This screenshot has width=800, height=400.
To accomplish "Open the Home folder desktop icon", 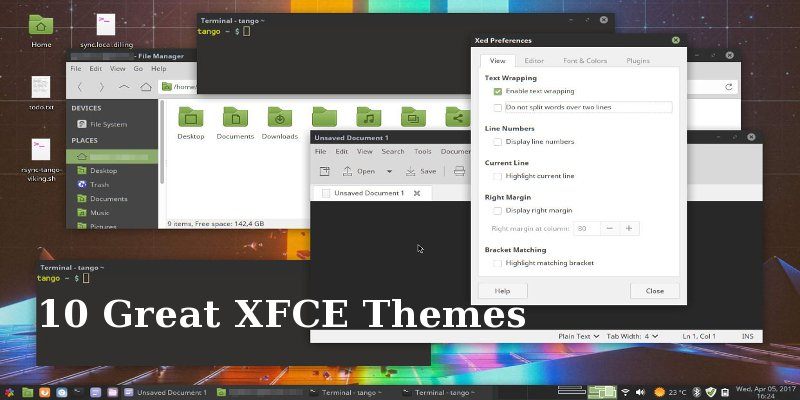I will click(41, 24).
